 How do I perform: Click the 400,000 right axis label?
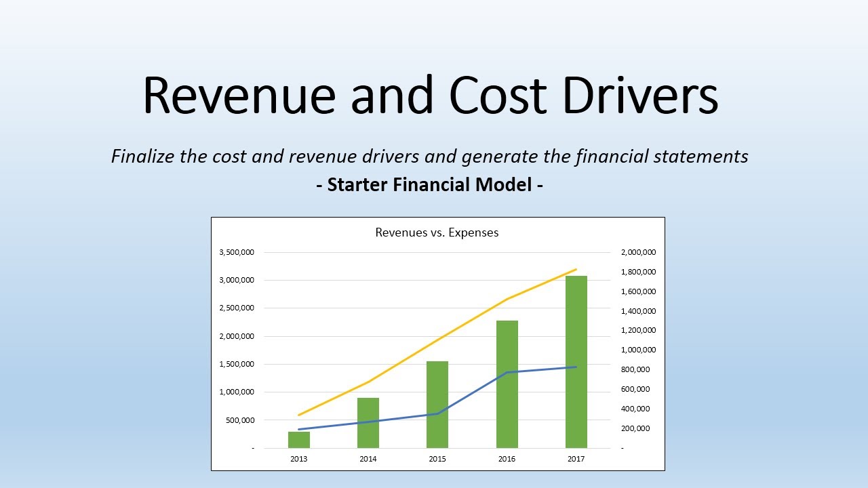pos(635,409)
